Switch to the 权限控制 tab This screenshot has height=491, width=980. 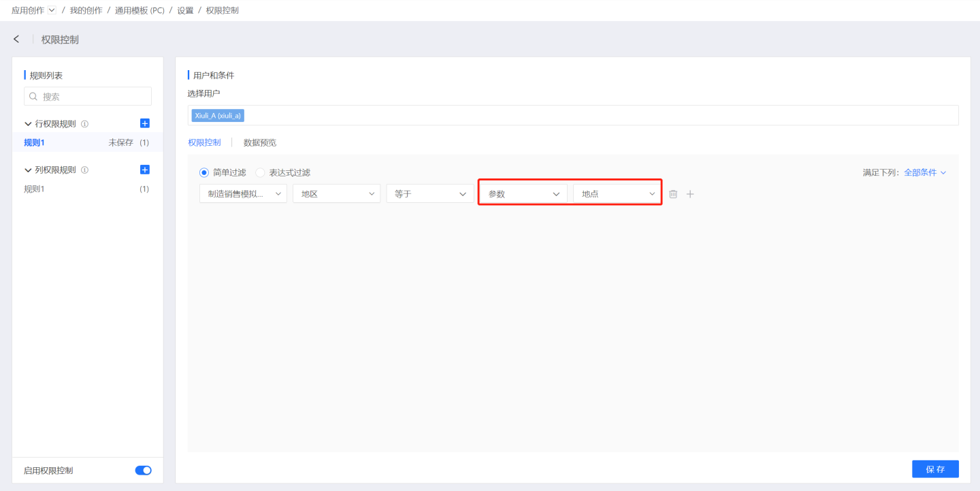[204, 143]
